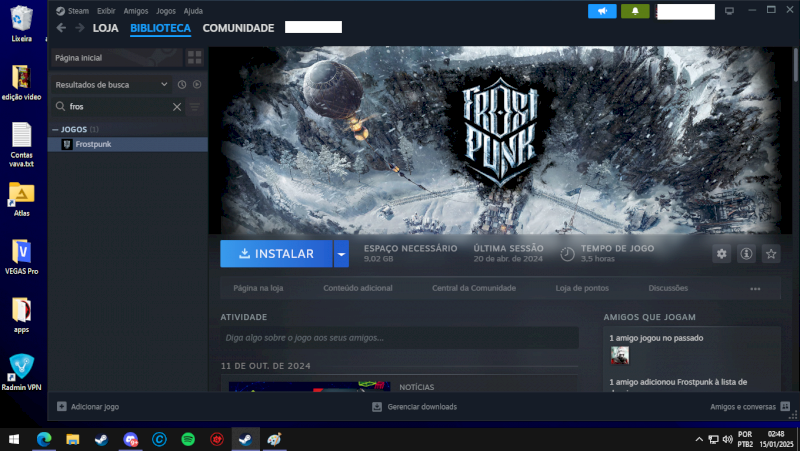
Task: Collapse the JOGOS category list
Action: (x=55, y=129)
